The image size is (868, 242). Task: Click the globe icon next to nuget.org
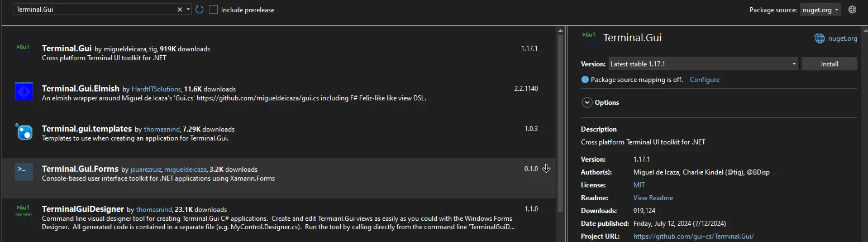pos(819,38)
